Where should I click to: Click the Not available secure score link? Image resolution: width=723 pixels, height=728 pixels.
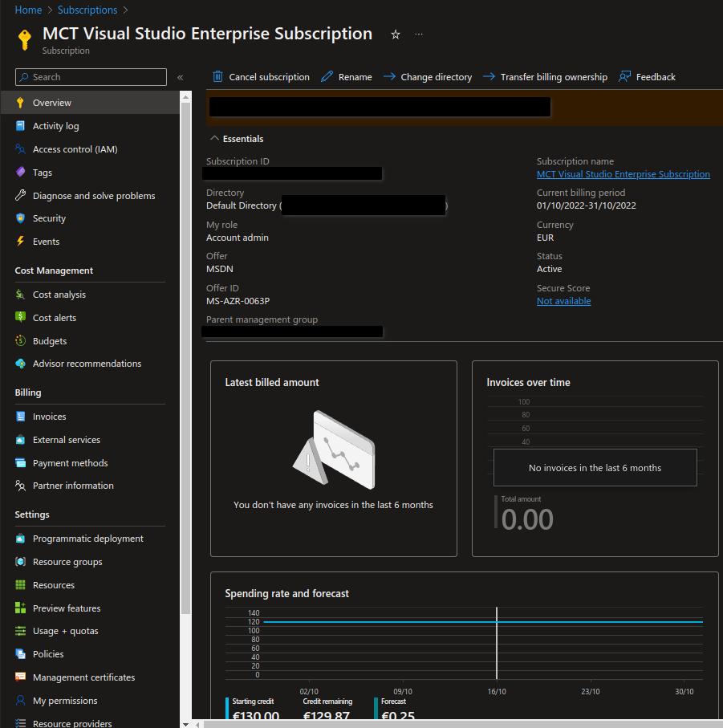coord(564,301)
